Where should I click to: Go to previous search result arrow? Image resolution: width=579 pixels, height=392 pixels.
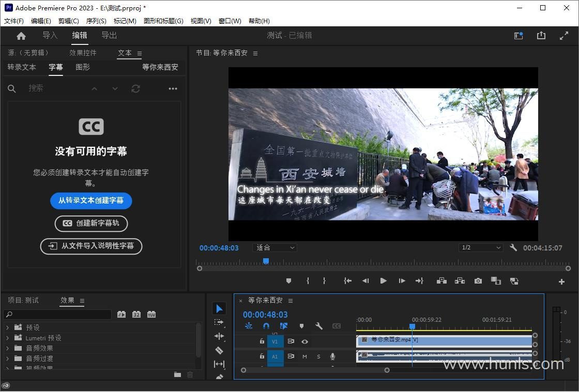[95, 88]
